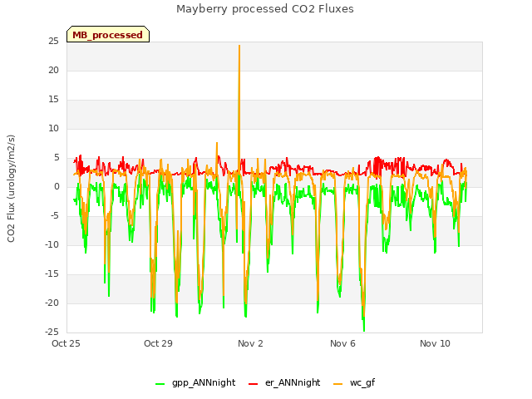Click the MB_processed tab label

point(107,35)
